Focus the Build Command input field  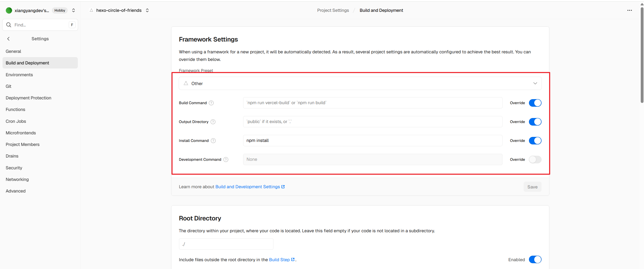coord(373,103)
